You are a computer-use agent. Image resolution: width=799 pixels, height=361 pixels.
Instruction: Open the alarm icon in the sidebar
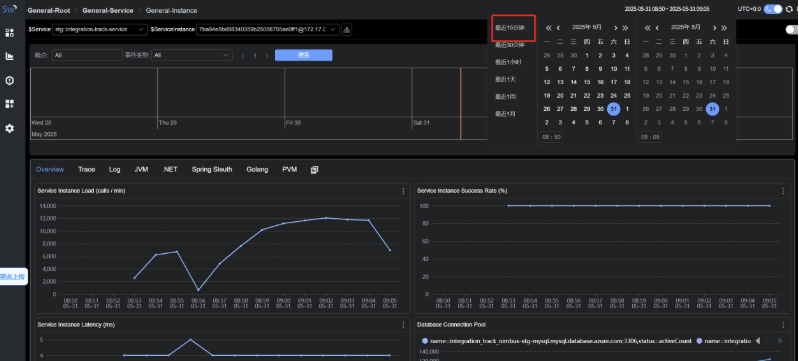tap(10, 81)
